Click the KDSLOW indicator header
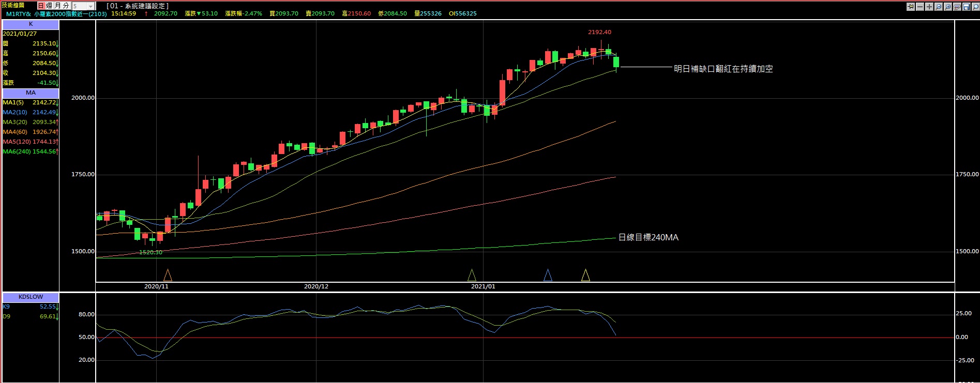 [x=31, y=297]
